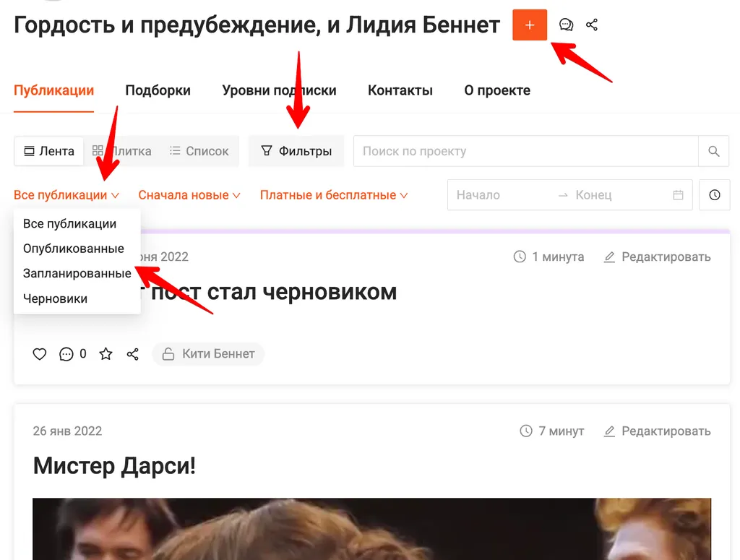Click the magnifier search button

coord(714,151)
